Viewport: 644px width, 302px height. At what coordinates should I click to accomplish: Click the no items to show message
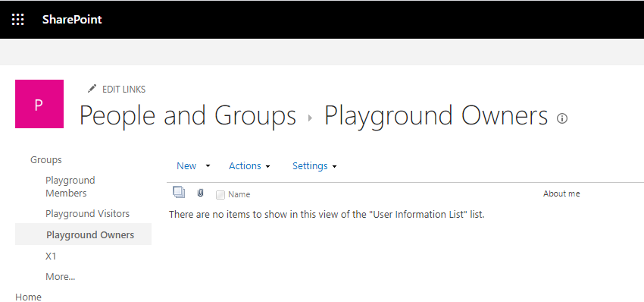click(327, 215)
